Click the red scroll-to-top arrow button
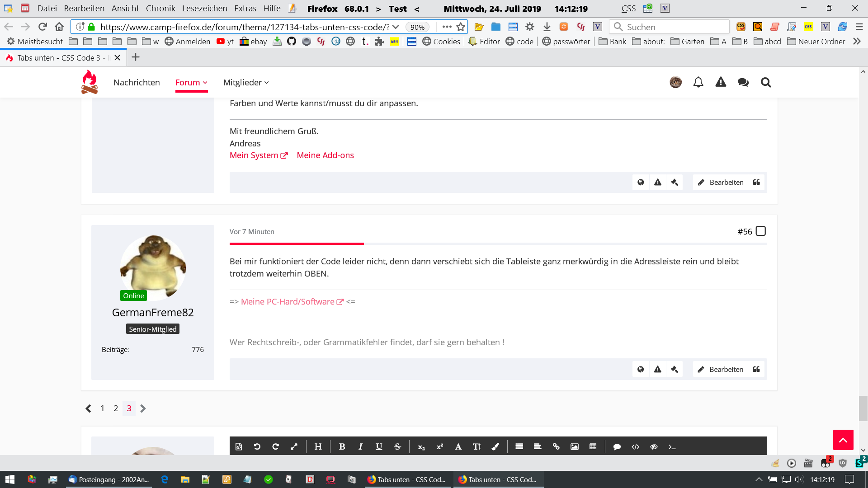Image resolution: width=868 pixels, height=488 pixels. pyautogui.click(x=843, y=440)
